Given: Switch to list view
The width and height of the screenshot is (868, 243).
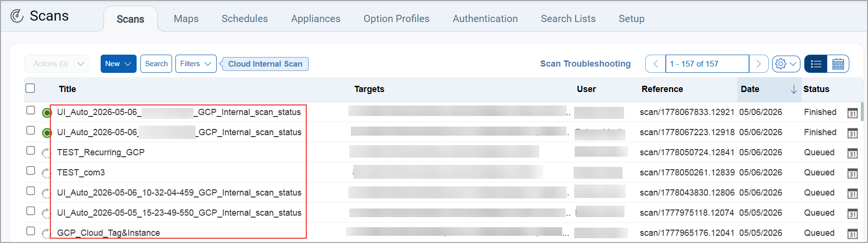Looking at the screenshot, I should coord(816,64).
